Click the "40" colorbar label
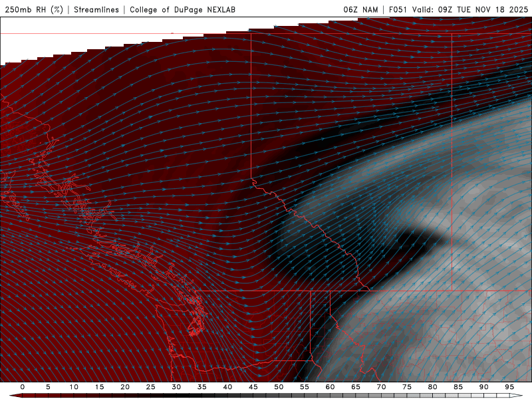The image size is (532, 399). click(x=227, y=387)
